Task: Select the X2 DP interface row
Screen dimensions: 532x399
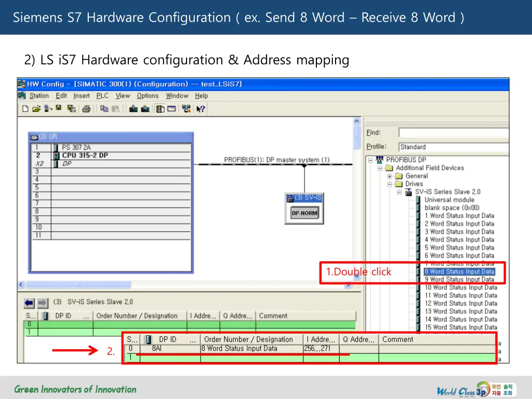Action: point(111,164)
